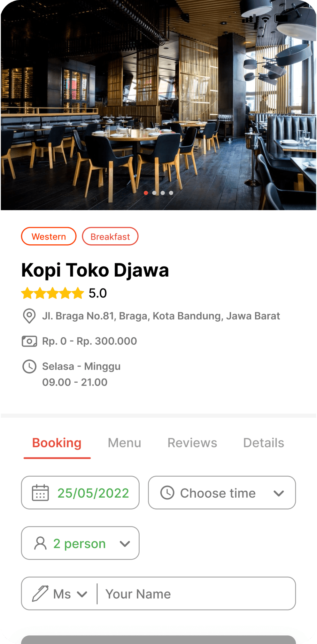Screen dimensions: 317x644
Task: Click the person icon in guest selector
Action: [x=40, y=543]
